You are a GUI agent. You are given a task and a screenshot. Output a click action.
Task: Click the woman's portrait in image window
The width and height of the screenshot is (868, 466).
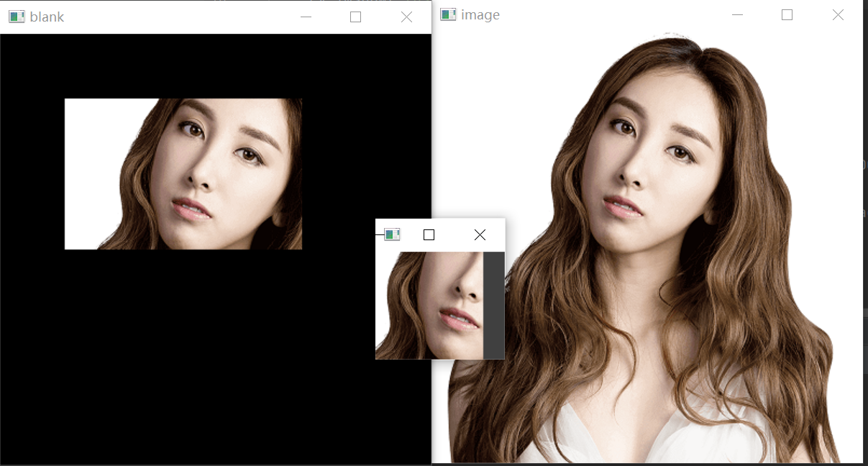(x=647, y=247)
